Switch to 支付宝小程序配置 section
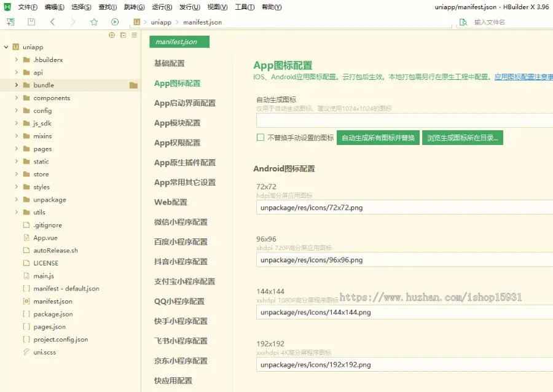 pyautogui.click(x=184, y=281)
